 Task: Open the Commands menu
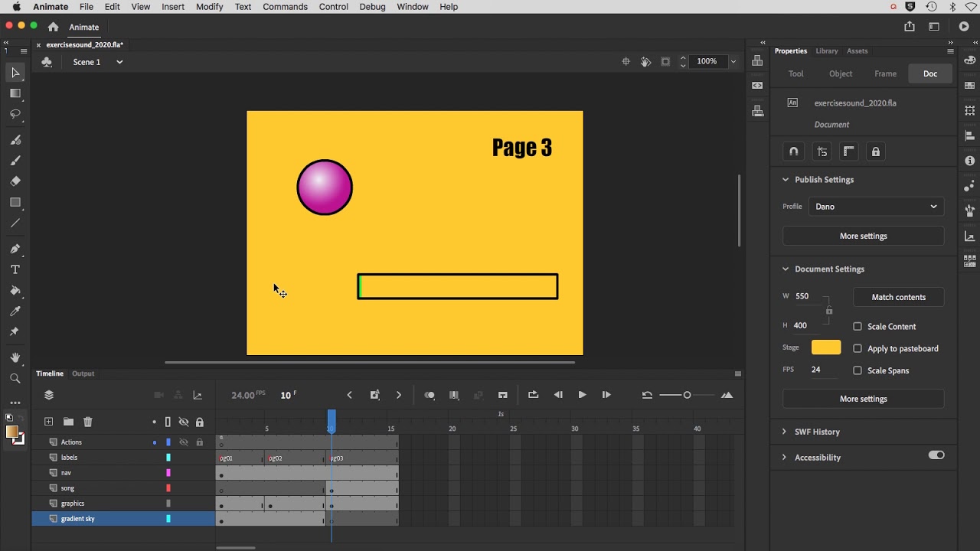(x=285, y=7)
